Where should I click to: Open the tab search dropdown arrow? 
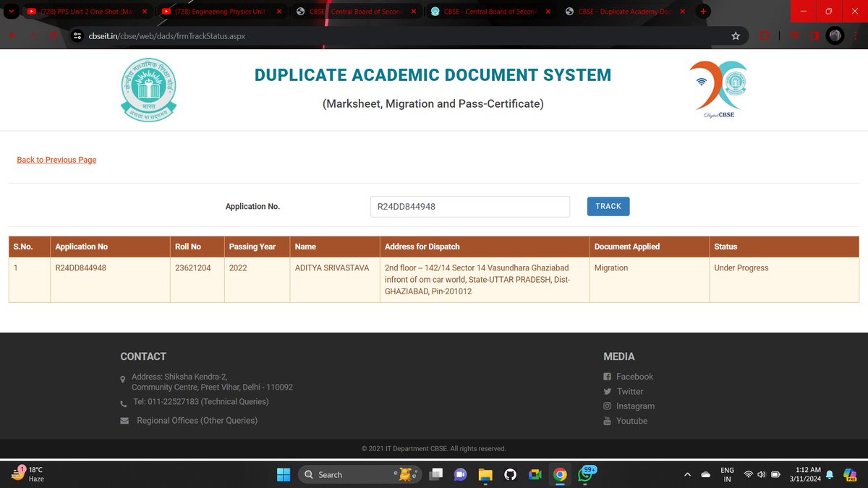[x=12, y=12]
